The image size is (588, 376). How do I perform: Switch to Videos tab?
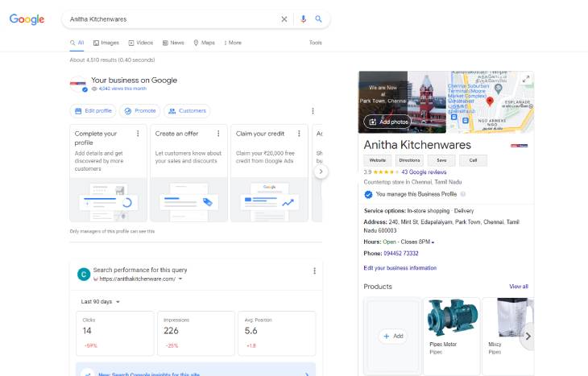click(x=141, y=43)
